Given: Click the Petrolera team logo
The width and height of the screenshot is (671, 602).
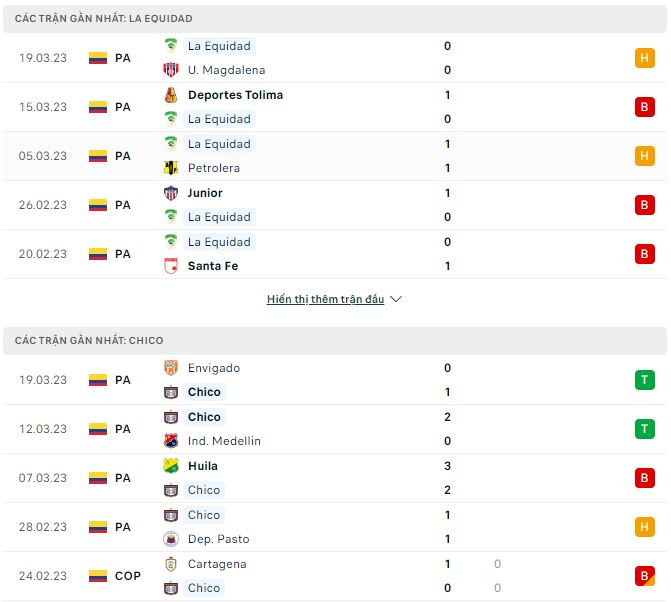Looking at the screenshot, I should (170, 168).
